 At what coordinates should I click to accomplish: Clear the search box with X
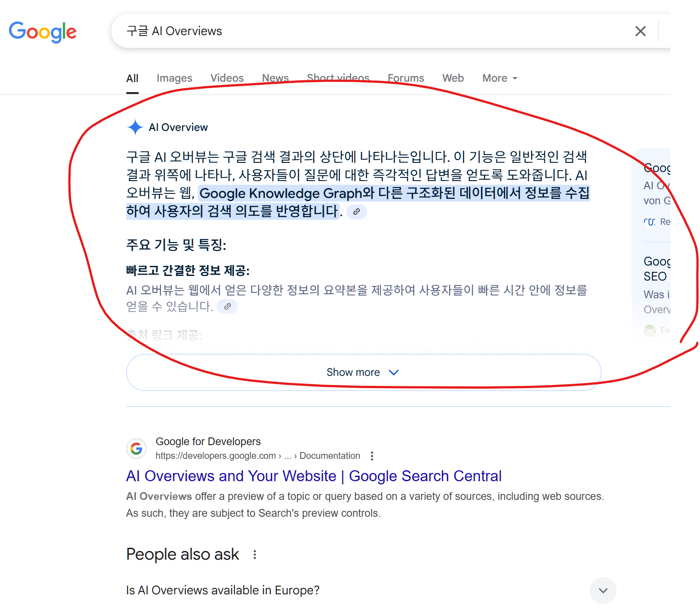coord(640,31)
